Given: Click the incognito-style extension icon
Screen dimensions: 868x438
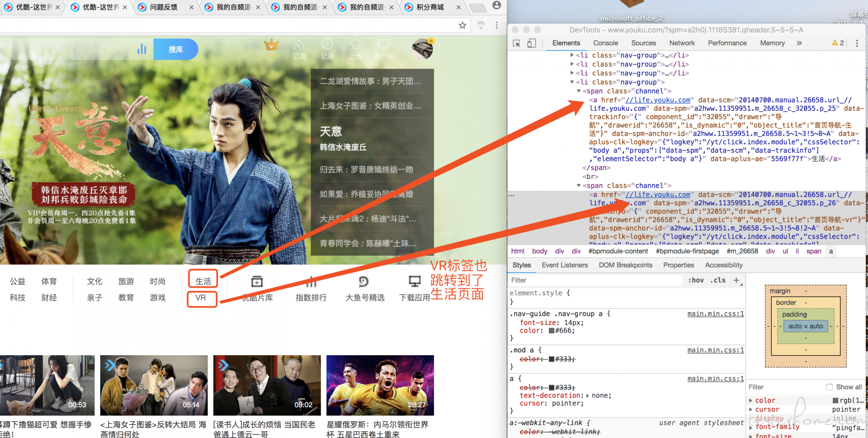Looking at the screenshot, I should [481, 25].
